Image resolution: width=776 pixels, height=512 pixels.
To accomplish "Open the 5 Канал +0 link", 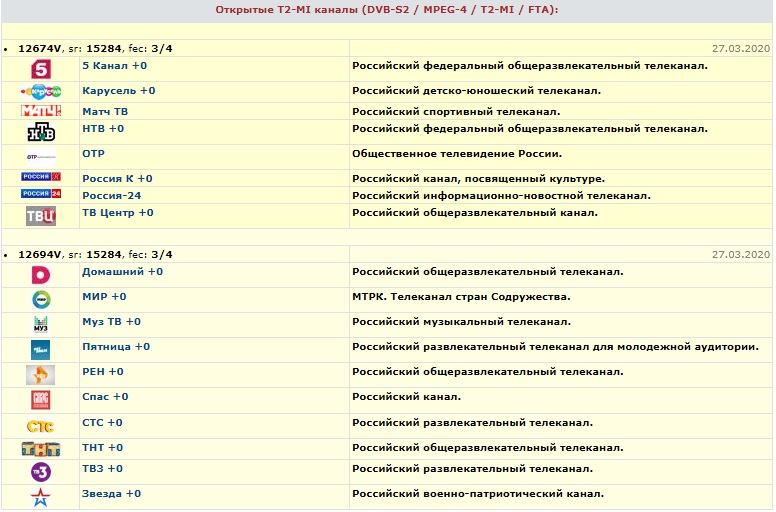I will [x=114, y=66].
